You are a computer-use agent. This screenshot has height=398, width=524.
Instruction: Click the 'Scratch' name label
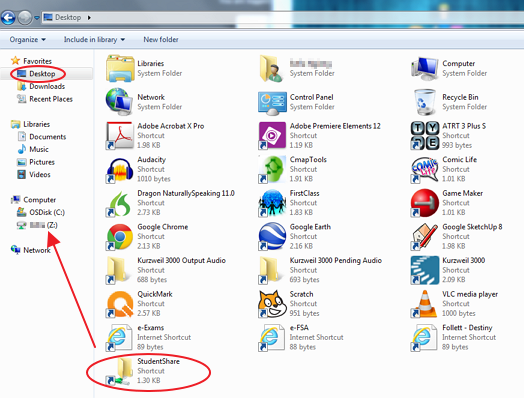click(x=301, y=294)
